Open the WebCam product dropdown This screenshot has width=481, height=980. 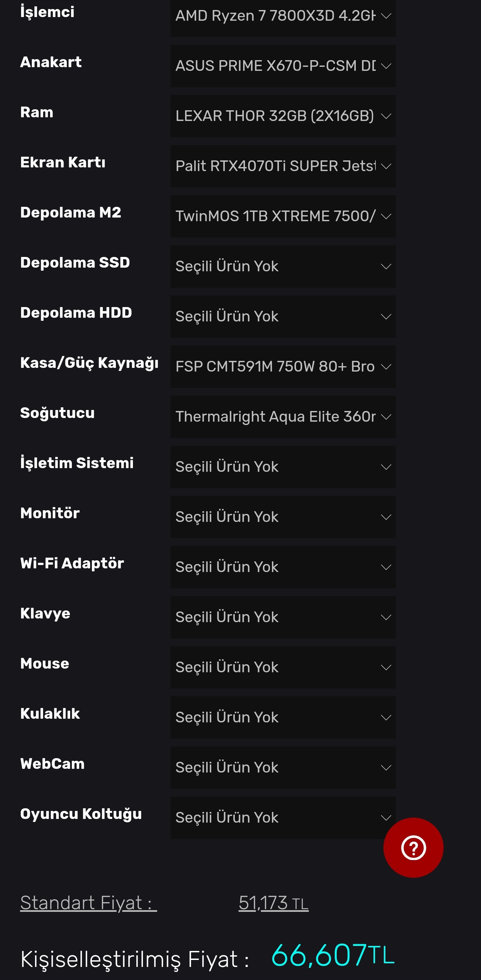coord(283,768)
